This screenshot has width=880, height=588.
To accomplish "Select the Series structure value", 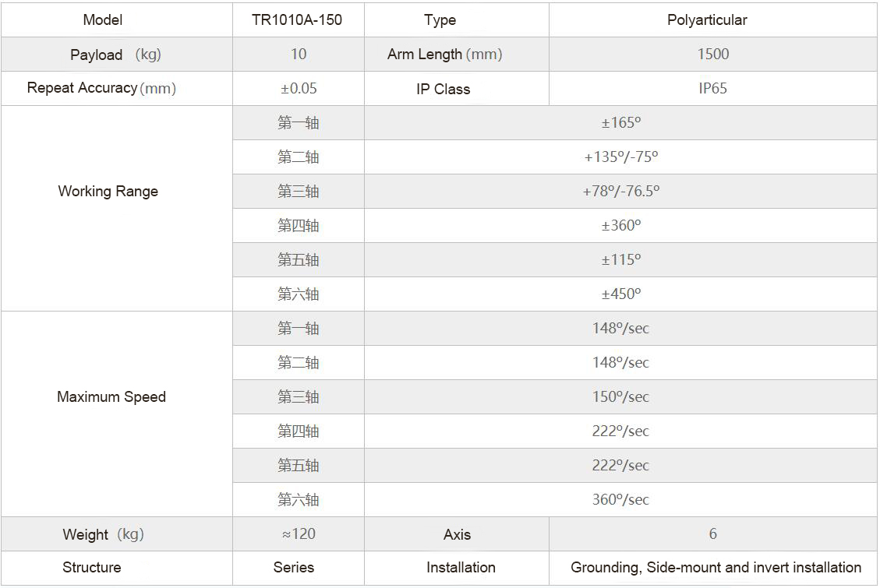I will [294, 567].
